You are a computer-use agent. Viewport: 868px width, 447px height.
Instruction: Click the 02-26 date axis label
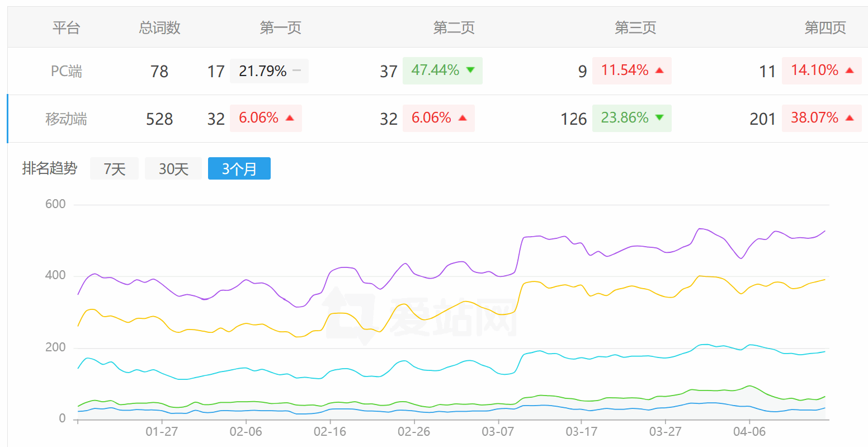[414, 432]
